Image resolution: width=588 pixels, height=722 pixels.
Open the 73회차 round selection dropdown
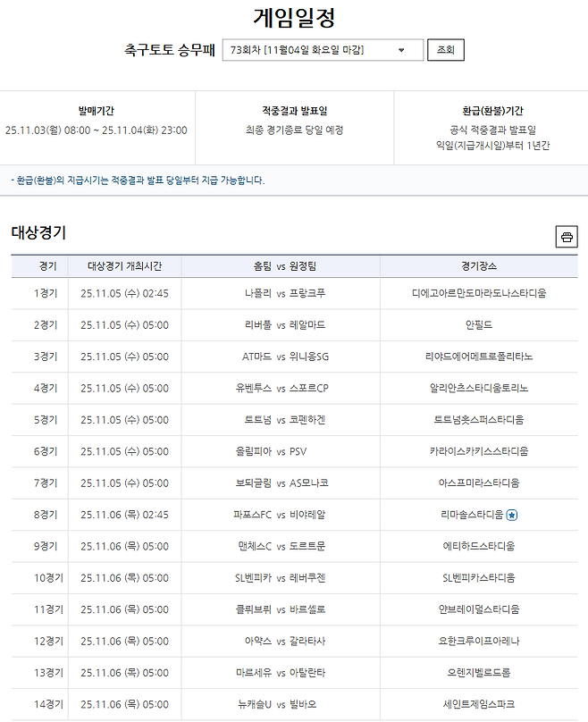pyautogui.click(x=323, y=50)
